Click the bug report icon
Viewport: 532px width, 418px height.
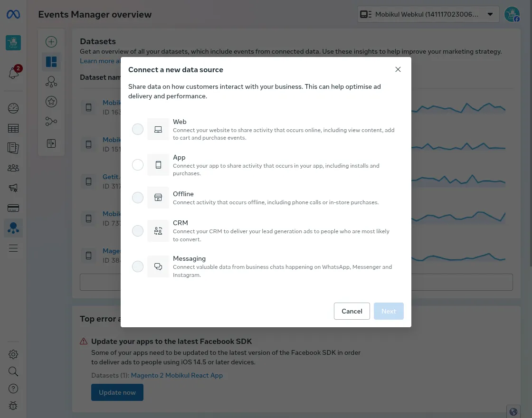click(13, 406)
